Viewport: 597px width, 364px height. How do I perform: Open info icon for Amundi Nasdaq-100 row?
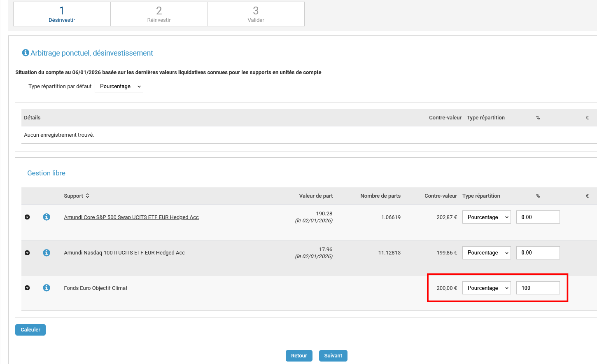47,252
